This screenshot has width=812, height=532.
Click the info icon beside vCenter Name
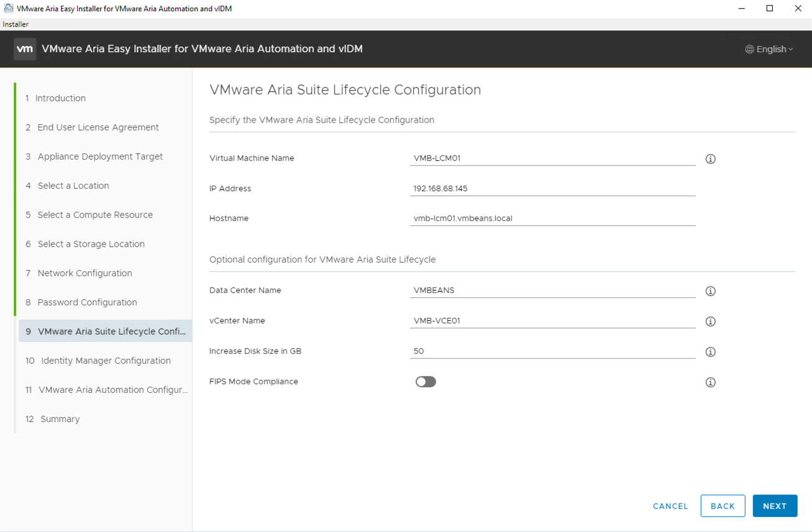[x=711, y=322]
